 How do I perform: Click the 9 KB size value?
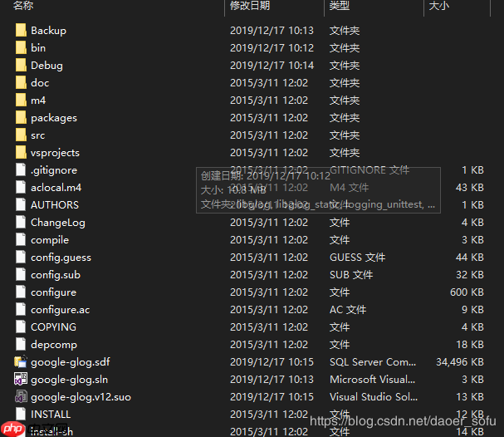click(472, 310)
